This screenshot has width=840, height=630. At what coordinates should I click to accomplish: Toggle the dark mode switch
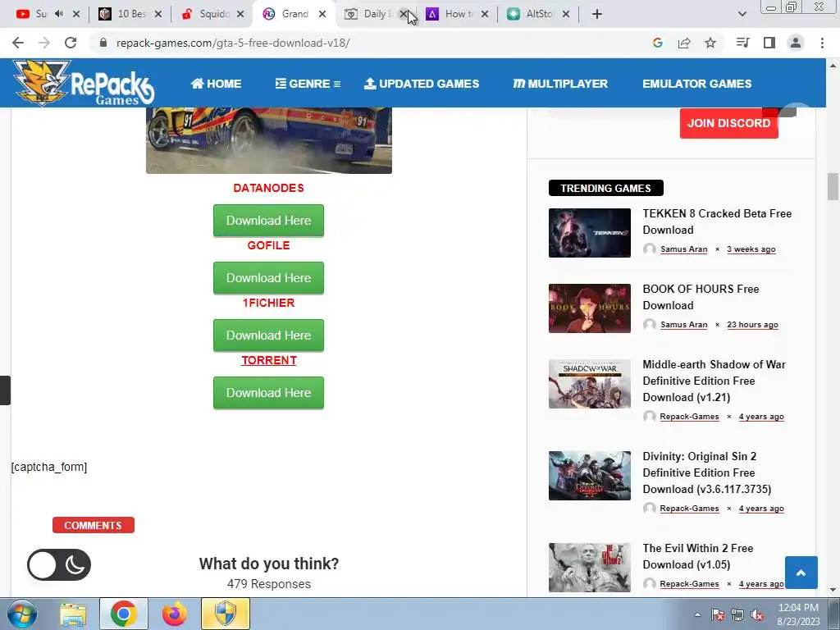pyautogui.click(x=59, y=564)
